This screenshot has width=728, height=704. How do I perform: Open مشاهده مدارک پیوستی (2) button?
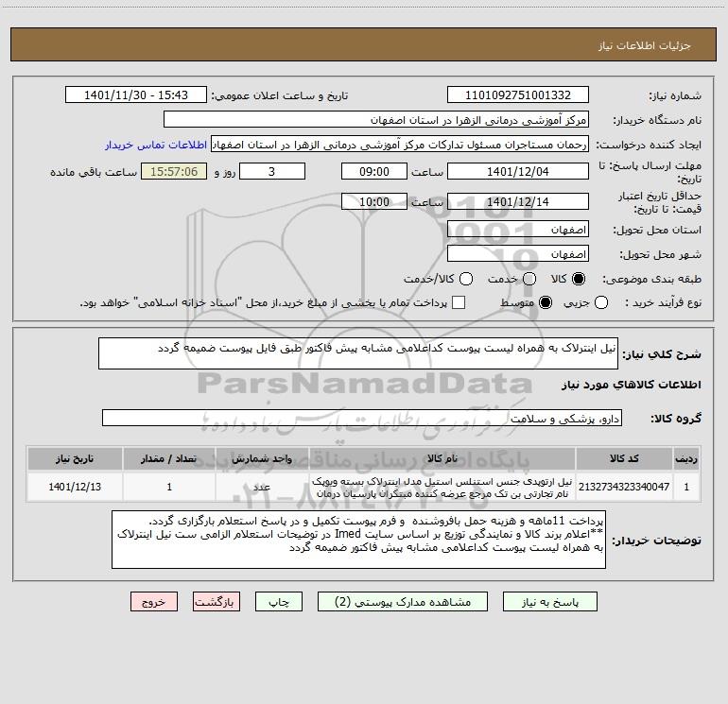402,602
